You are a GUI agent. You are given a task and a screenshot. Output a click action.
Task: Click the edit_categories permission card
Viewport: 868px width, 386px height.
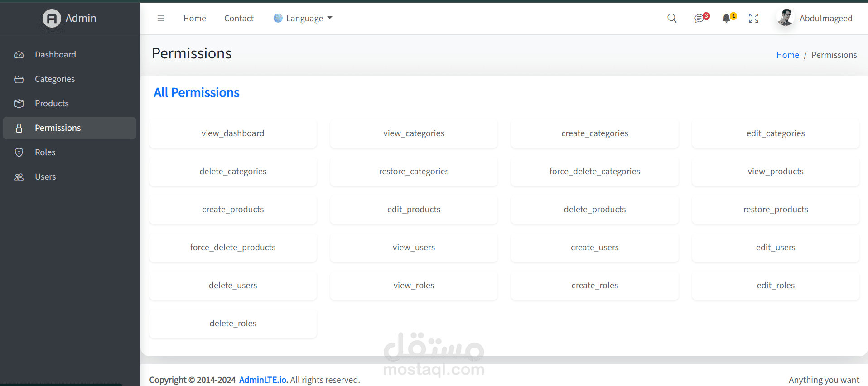pyautogui.click(x=776, y=133)
